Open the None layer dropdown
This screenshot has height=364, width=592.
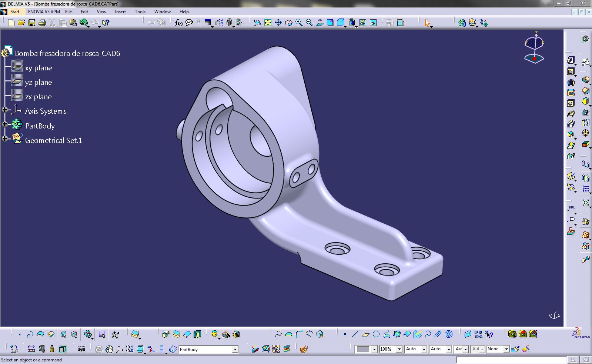(x=506, y=349)
